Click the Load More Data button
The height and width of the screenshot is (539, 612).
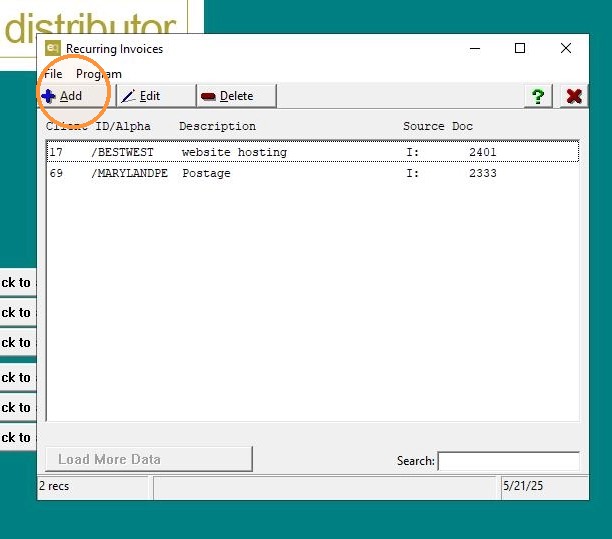click(149, 459)
